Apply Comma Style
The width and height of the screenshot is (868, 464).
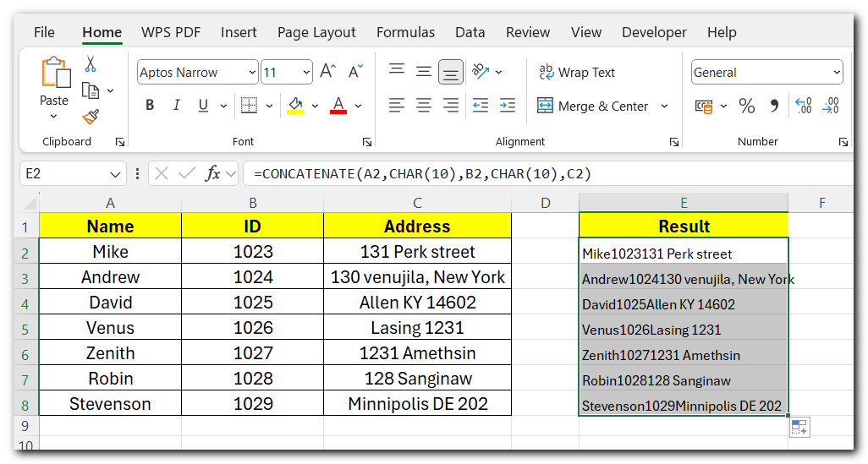tap(774, 106)
